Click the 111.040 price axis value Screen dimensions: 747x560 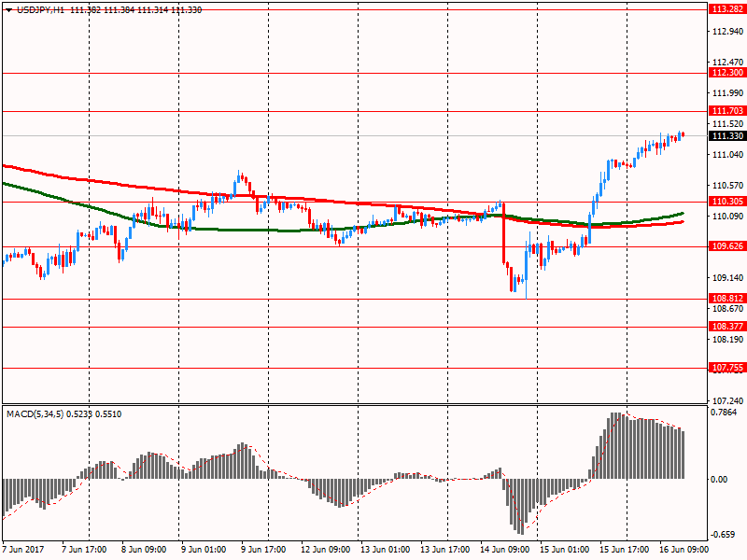(x=727, y=154)
